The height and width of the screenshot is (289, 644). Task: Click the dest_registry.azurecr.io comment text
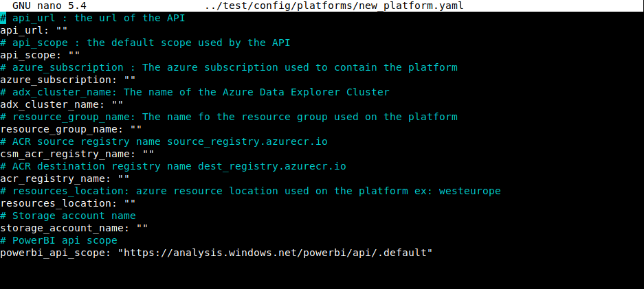272,166
